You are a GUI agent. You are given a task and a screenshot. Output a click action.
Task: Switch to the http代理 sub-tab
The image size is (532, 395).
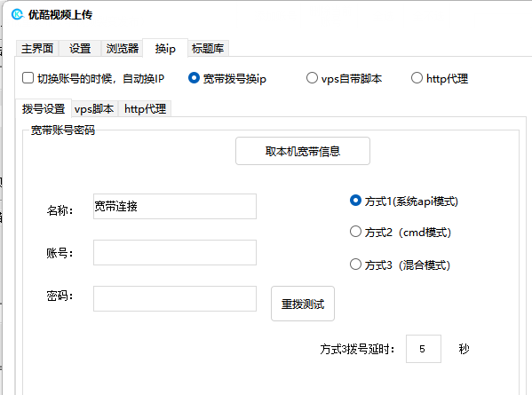[x=145, y=109]
